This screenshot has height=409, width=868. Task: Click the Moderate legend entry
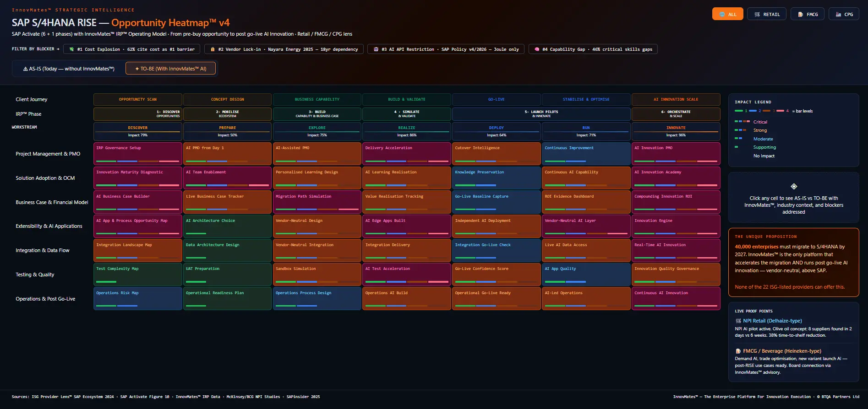click(x=763, y=139)
